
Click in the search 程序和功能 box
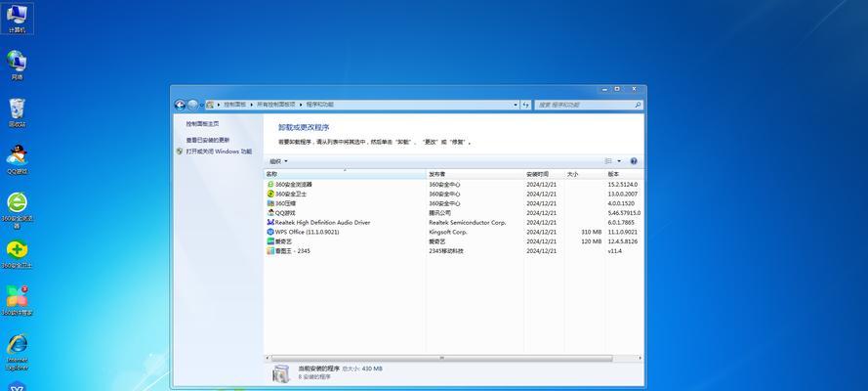point(585,105)
